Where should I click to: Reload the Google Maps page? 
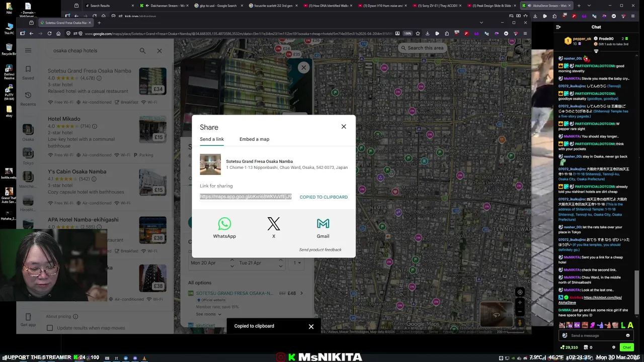pos(49,34)
